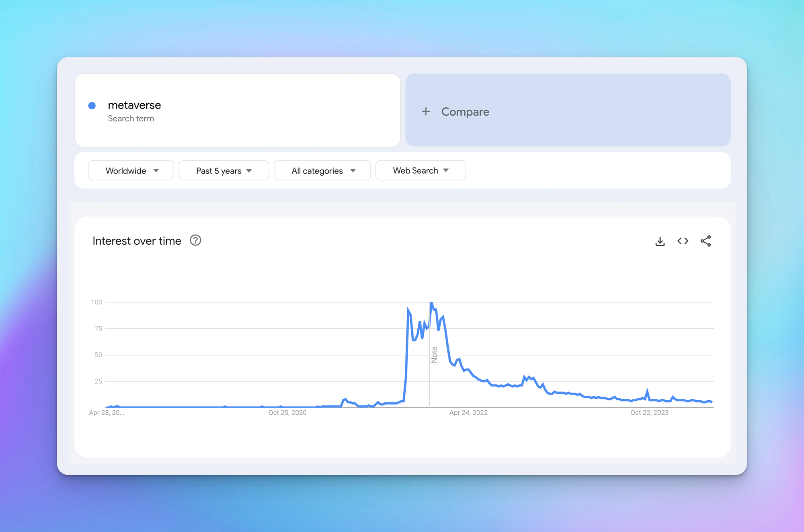Add a comparison term with Compare
Screen dimensions: 804x532
tap(465, 112)
